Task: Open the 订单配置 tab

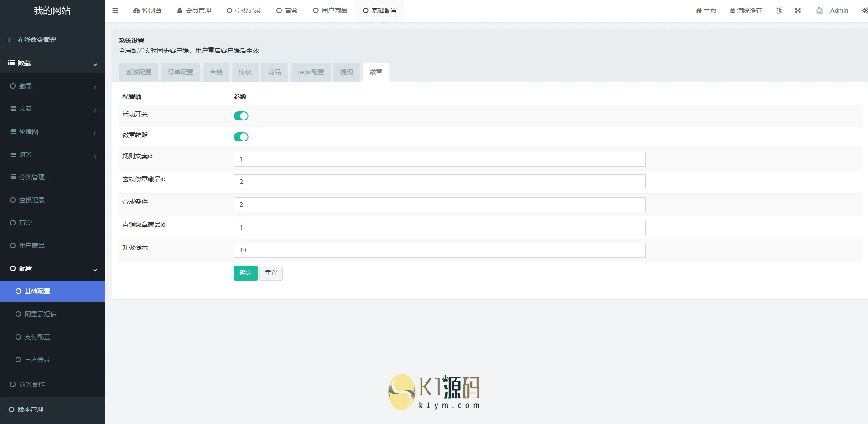Action: tap(181, 72)
